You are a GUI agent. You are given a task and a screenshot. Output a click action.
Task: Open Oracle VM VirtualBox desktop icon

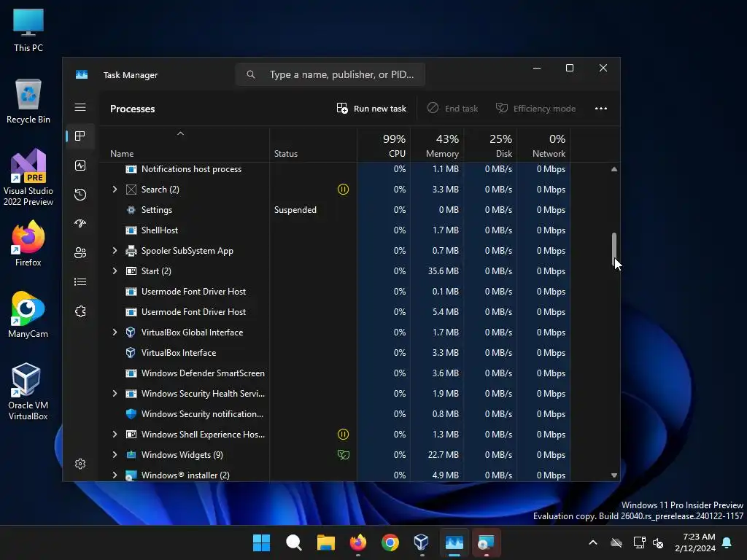(x=28, y=392)
